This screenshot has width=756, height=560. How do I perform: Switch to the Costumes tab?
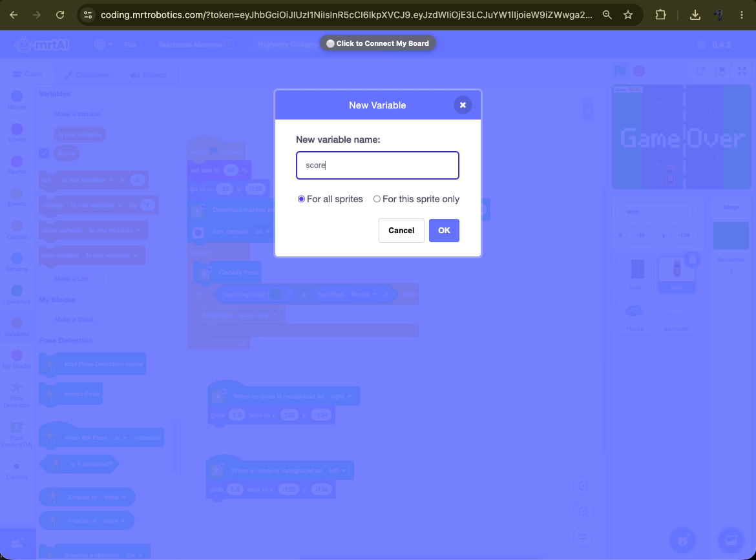87,75
